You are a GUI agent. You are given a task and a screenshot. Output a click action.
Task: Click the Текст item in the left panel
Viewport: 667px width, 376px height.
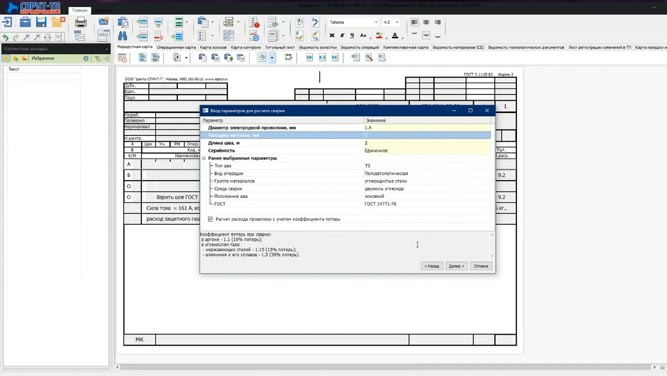point(14,69)
